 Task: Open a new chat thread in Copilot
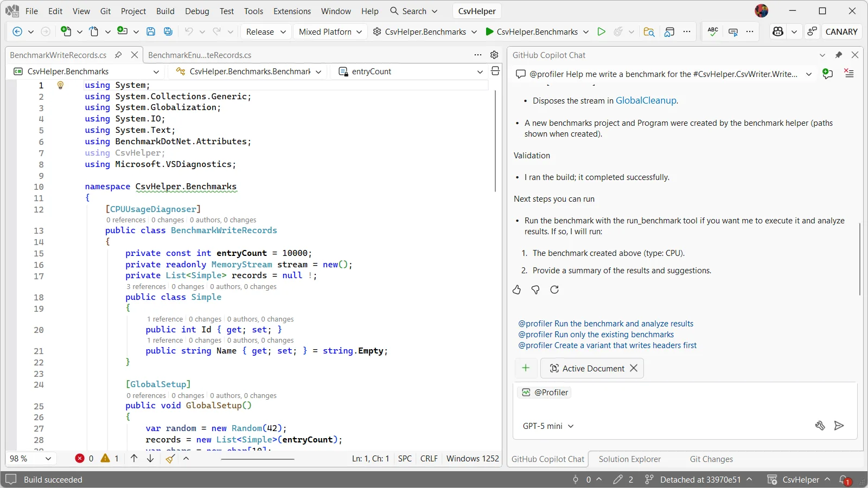827,74
